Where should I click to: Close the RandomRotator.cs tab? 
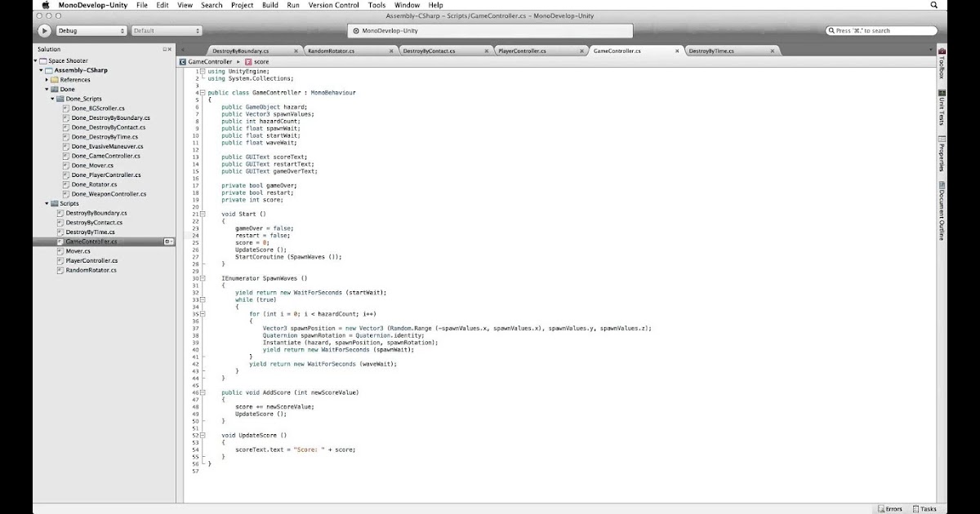point(390,51)
